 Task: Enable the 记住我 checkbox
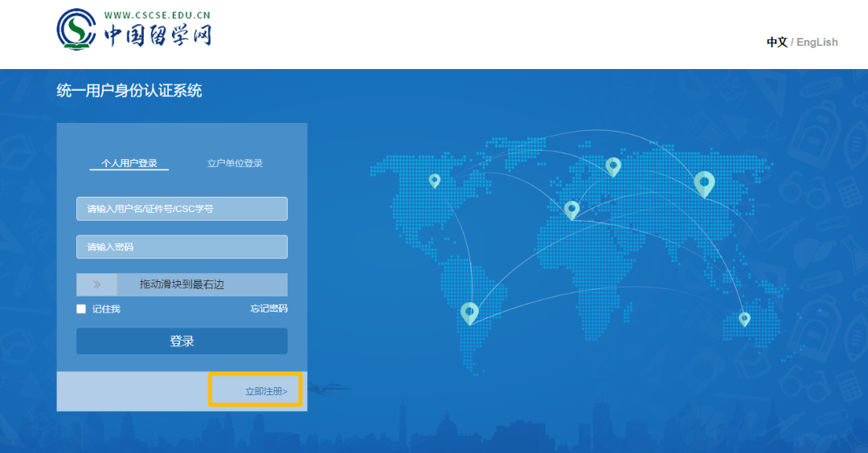pos(81,309)
